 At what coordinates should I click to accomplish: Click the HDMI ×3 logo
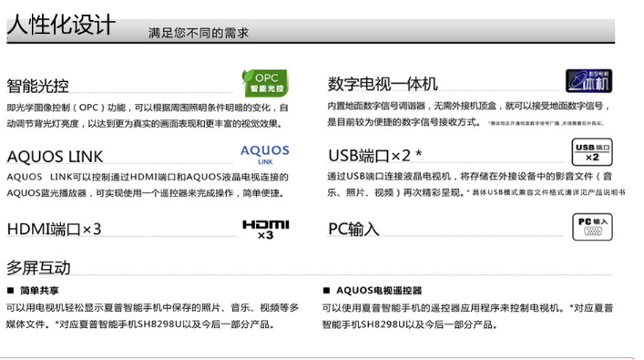pyautogui.click(x=266, y=230)
